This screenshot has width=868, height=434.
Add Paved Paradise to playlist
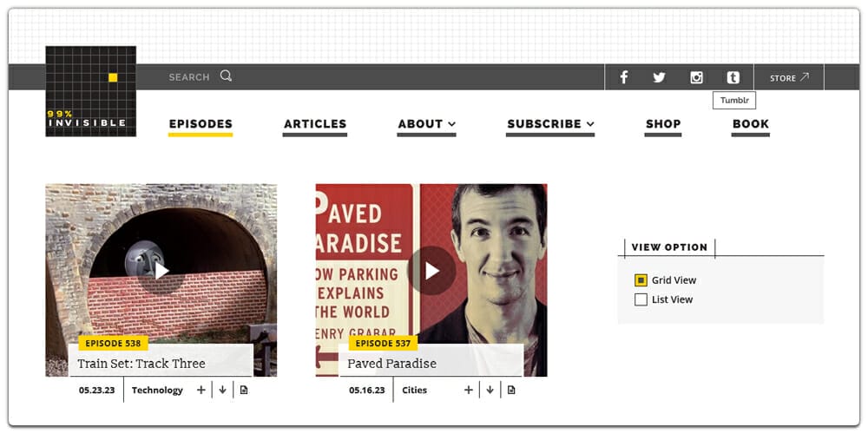[x=469, y=391]
